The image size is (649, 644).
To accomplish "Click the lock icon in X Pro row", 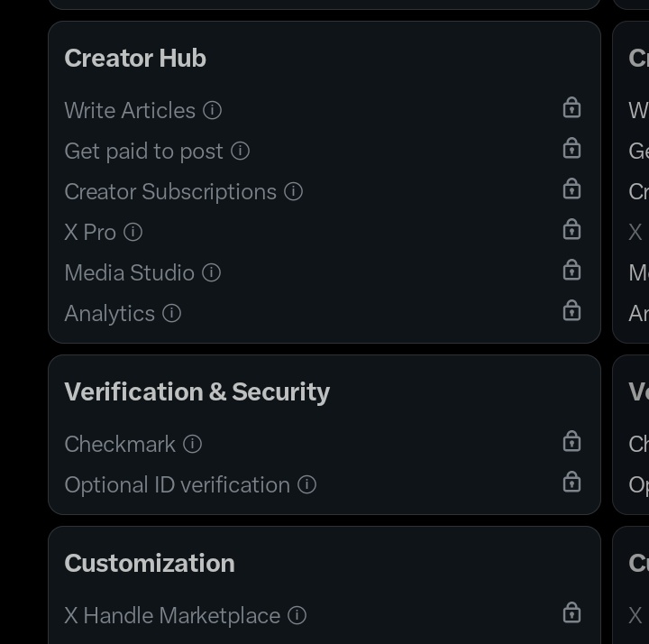I will coord(571,230).
